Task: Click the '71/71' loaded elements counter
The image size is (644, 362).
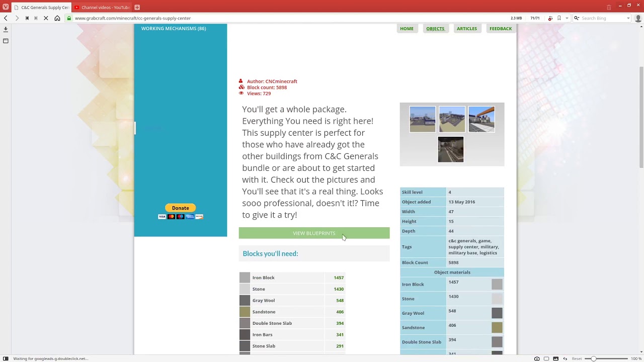Action: tap(535, 18)
